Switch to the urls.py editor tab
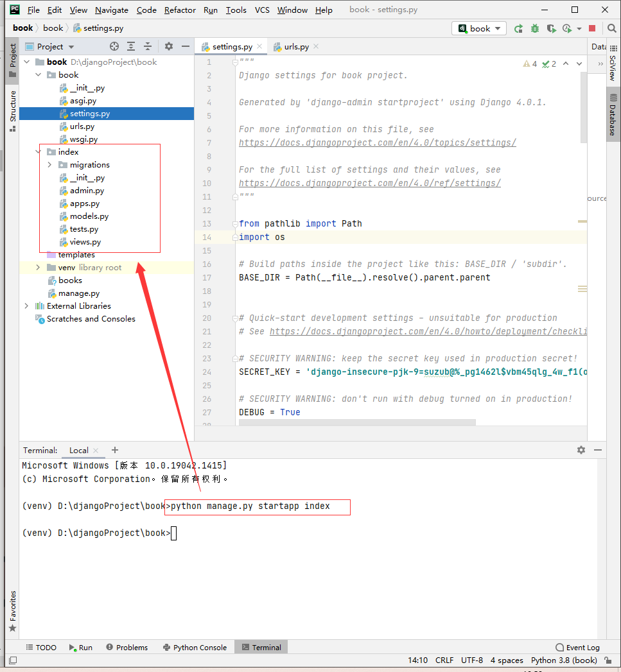 [296, 47]
